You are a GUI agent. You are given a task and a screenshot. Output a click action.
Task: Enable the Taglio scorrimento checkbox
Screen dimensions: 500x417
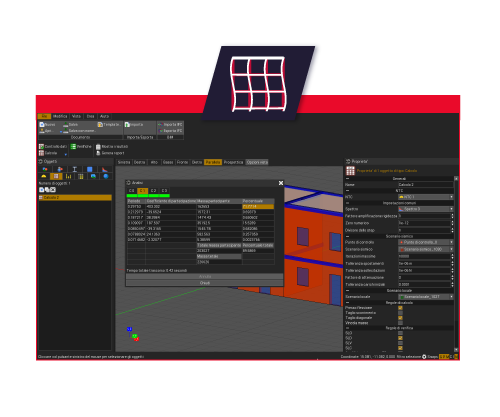[x=400, y=313]
